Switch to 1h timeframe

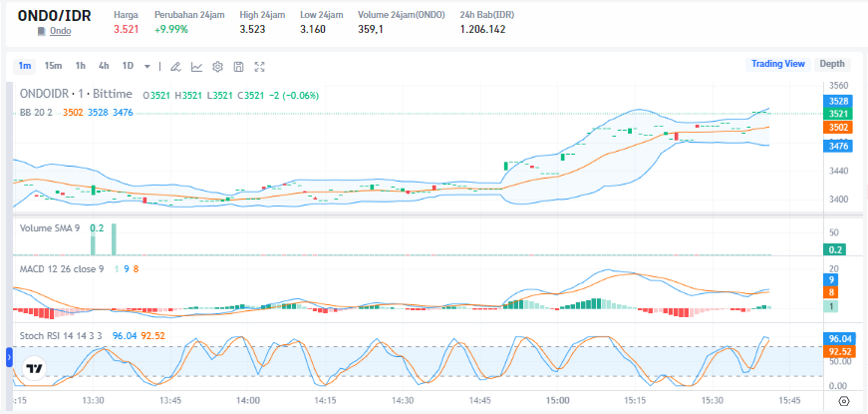click(x=81, y=66)
